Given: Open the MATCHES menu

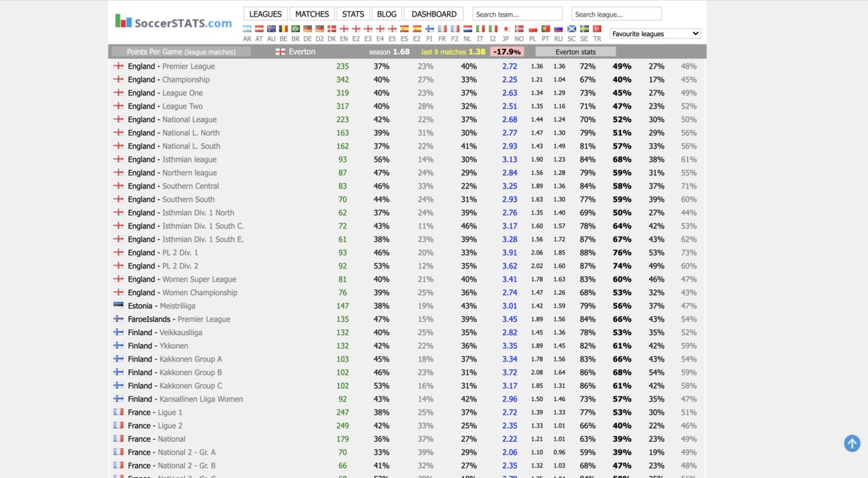Looking at the screenshot, I should [x=312, y=14].
